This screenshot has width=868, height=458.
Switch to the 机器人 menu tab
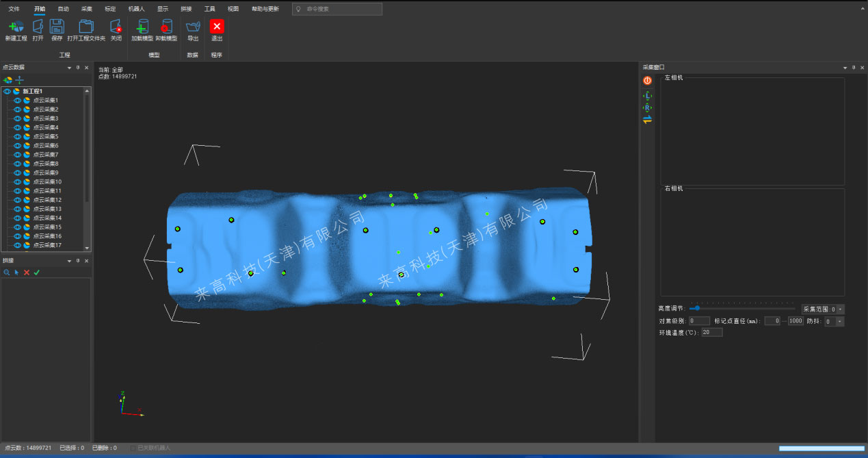pyautogui.click(x=136, y=9)
